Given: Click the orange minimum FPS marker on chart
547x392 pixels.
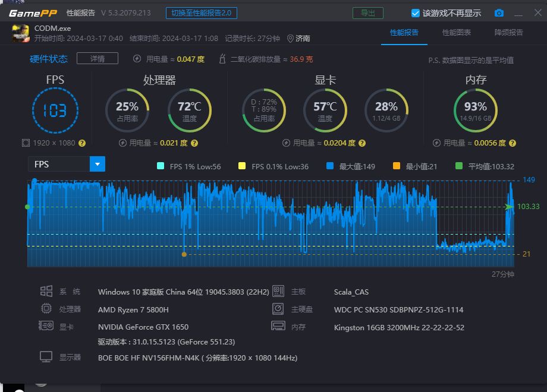Looking at the screenshot, I should 184,254.
